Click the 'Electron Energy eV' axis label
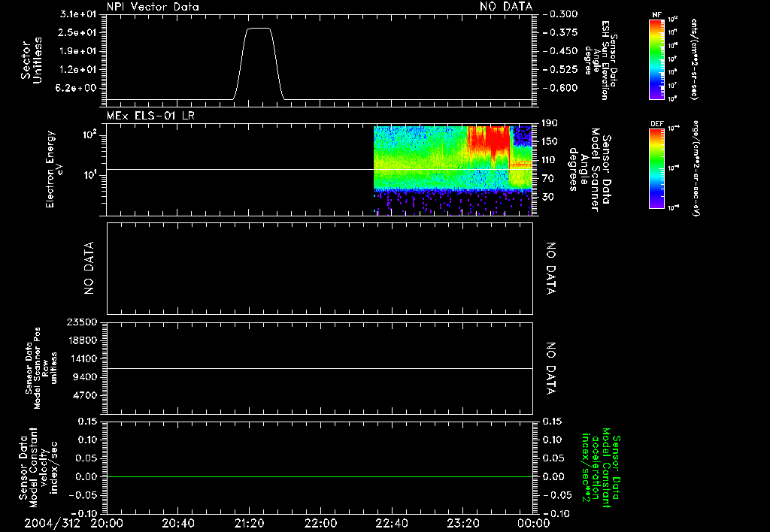The image size is (770, 532). click(x=53, y=169)
